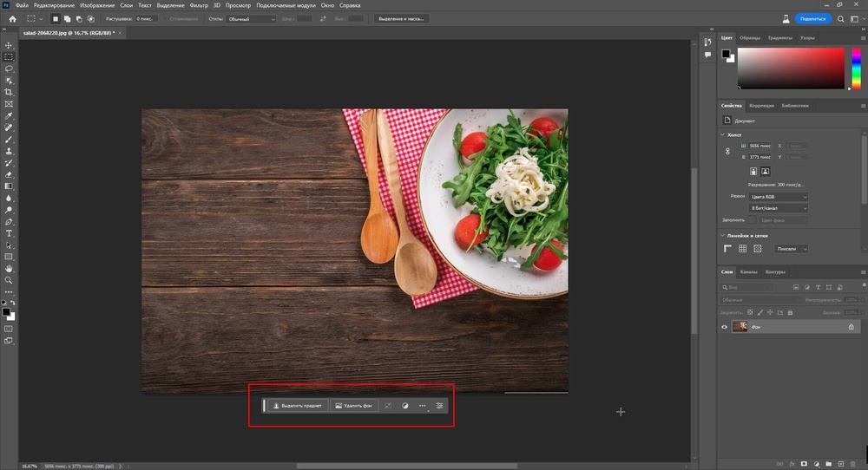This screenshot has height=470, width=868.
Task: Open the search magnifier icon at top right
Action: tap(840, 19)
